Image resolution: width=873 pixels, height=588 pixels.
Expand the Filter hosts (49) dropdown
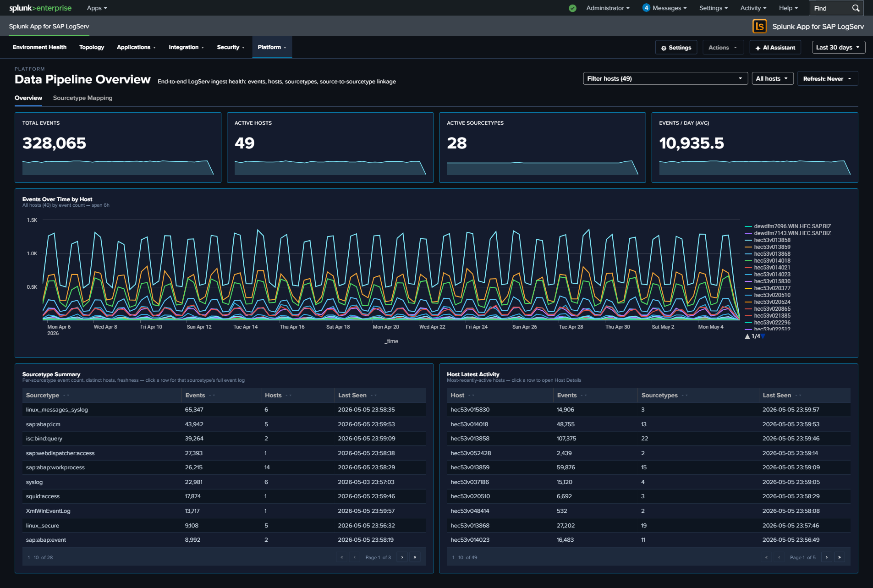point(665,78)
